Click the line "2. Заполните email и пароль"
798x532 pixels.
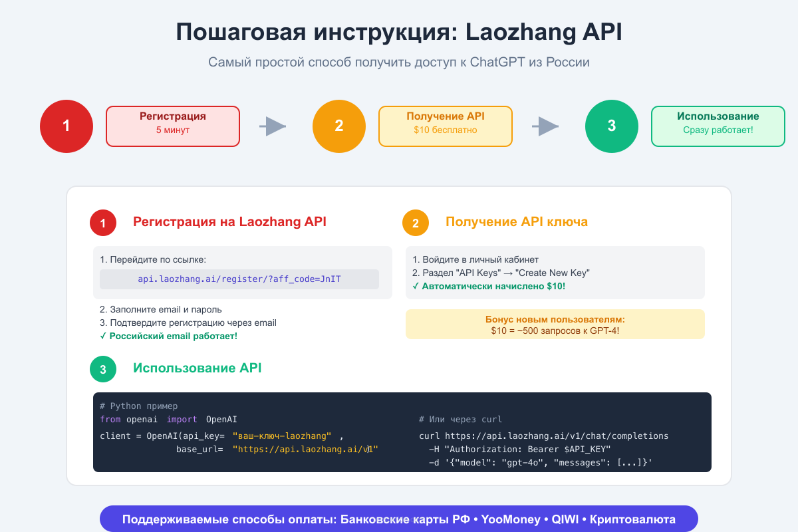click(161, 309)
